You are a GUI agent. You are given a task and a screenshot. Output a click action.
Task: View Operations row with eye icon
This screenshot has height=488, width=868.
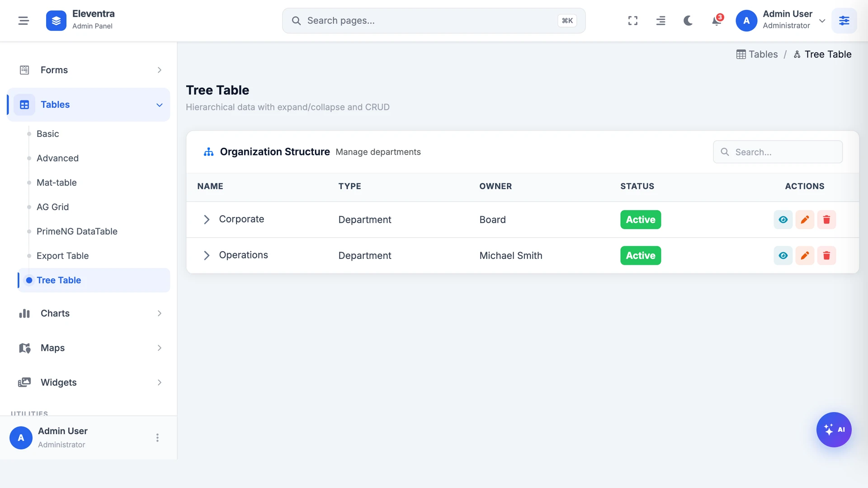click(783, 255)
